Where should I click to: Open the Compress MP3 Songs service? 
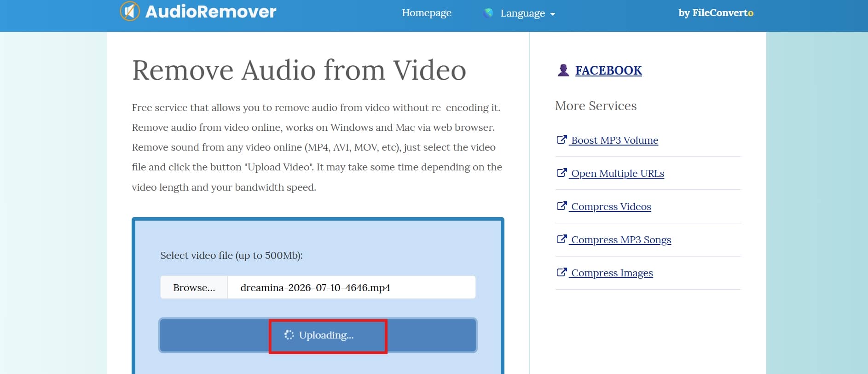pos(621,240)
